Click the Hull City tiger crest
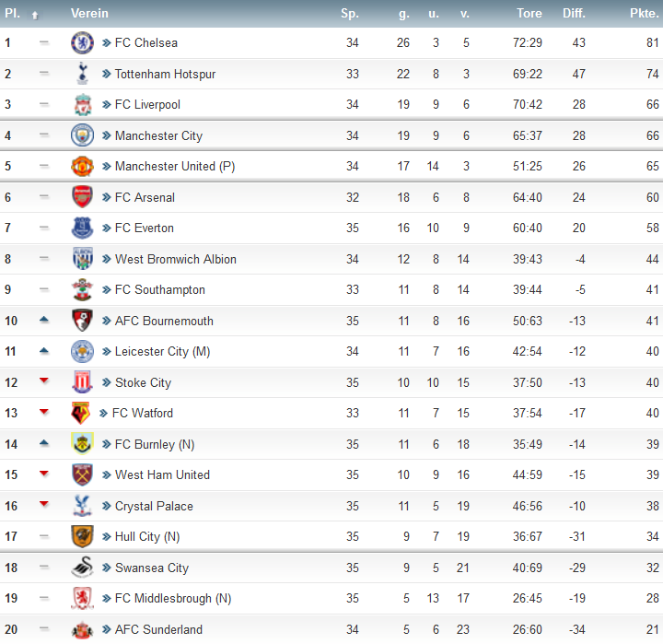Screen dimensions: 663x644 point(82,536)
